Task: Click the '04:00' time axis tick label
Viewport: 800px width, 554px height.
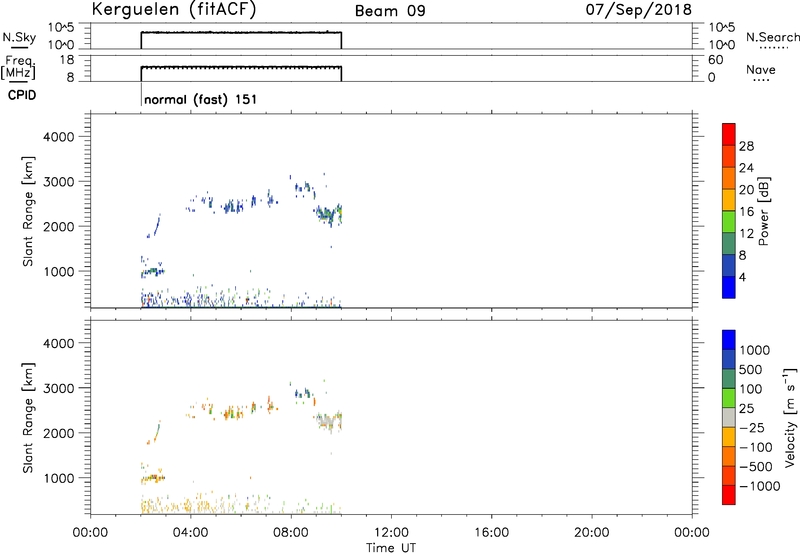Action: [190, 533]
